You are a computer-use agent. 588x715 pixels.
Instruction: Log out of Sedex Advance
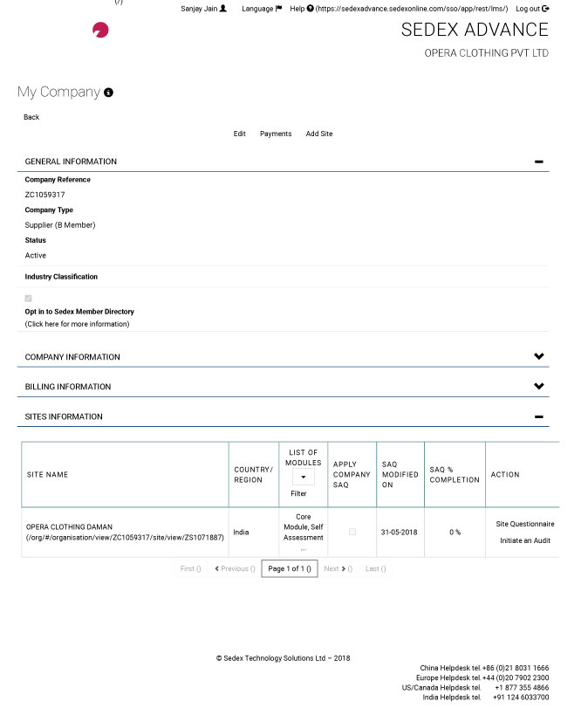[532, 9]
